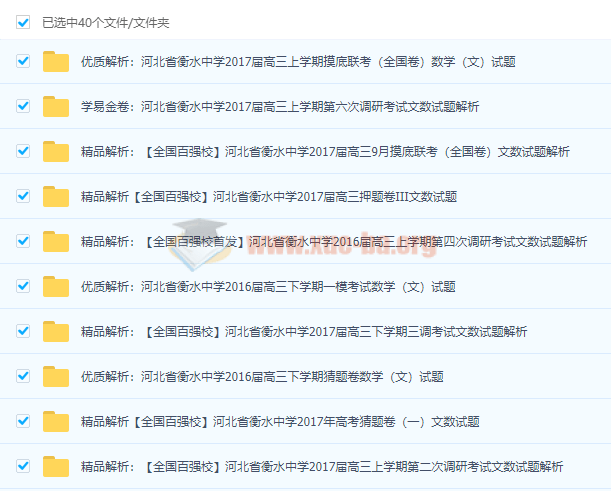Click the 高三下学期三调考试文数试题解析 folder name

click(303, 332)
